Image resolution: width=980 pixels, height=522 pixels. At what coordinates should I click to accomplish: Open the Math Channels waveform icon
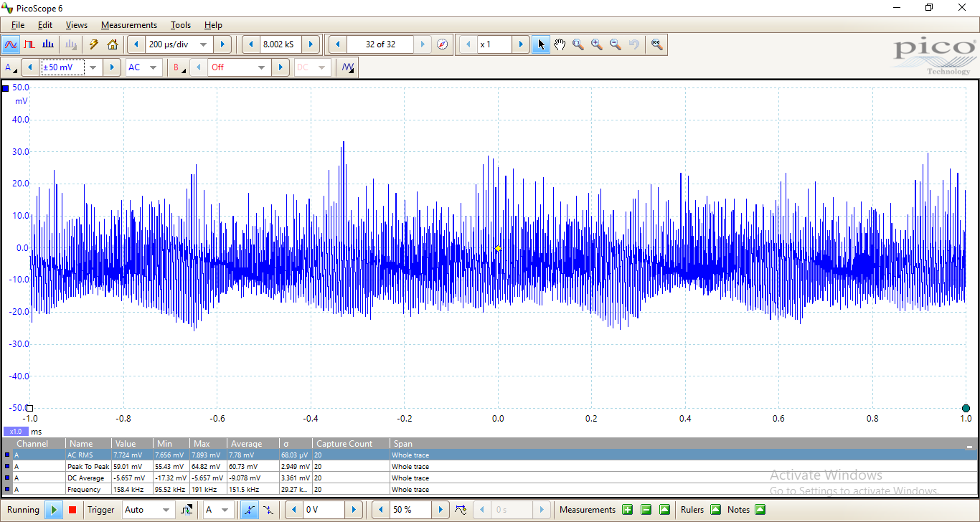click(348, 67)
